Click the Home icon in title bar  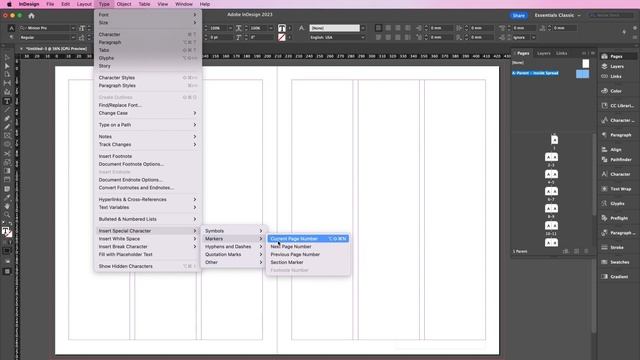click(31, 16)
